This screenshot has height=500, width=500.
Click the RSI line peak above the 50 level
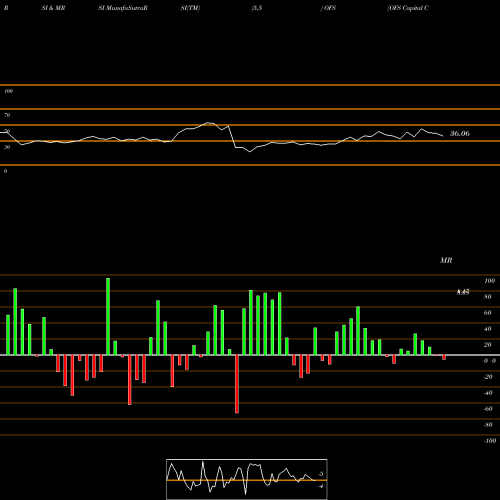pos(208,123)
